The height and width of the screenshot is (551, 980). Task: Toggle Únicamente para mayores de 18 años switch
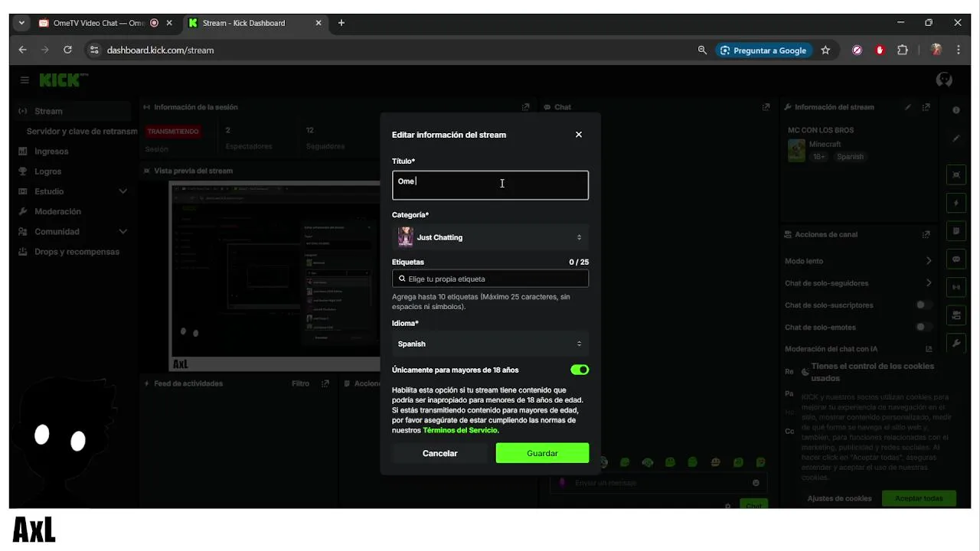pos(580,370)
